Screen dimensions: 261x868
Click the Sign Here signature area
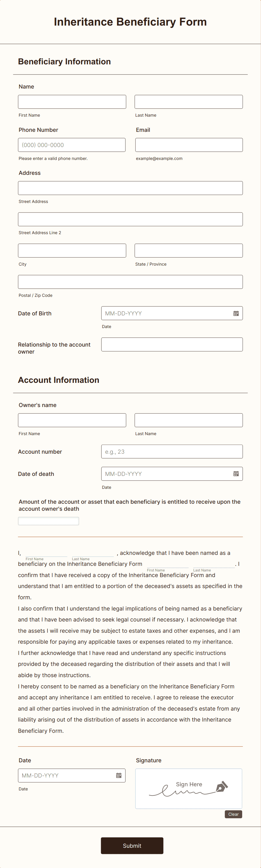pos(188,788)
